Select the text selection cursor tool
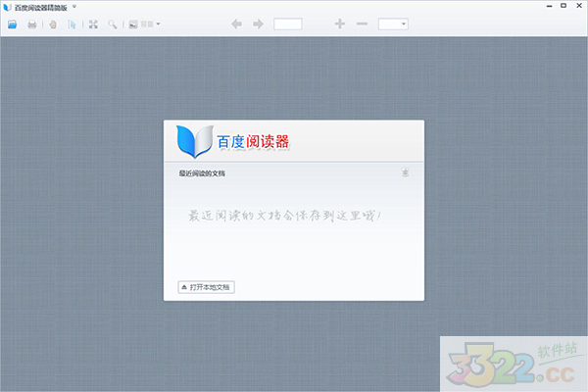The image size is (588, 392). [72, 24]
